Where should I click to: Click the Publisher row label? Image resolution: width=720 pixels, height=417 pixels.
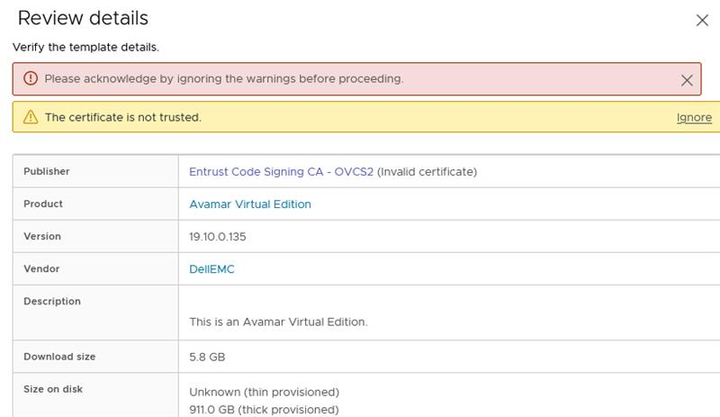pyautogui.click(x=47, y=172)
